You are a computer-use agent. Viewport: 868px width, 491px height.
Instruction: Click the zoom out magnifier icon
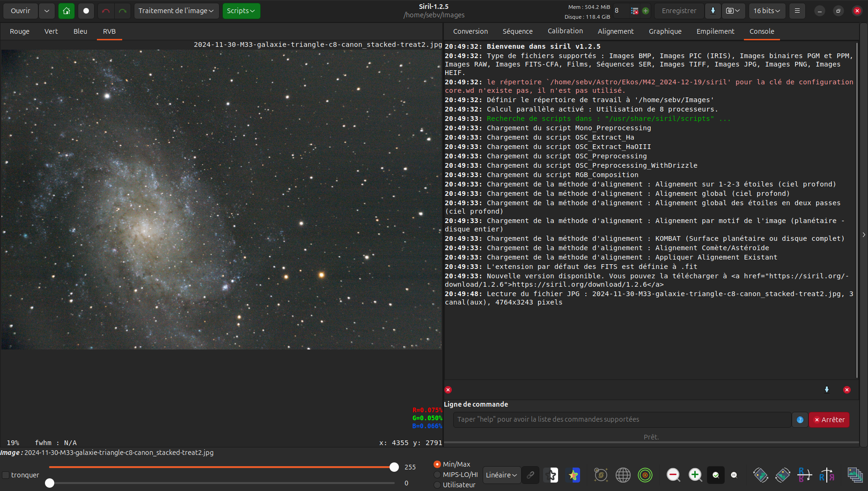click(x=673, y=475)
